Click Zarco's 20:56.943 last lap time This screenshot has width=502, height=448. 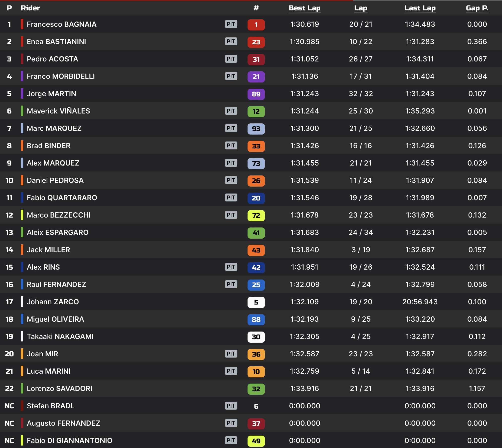tap(420, 302)
